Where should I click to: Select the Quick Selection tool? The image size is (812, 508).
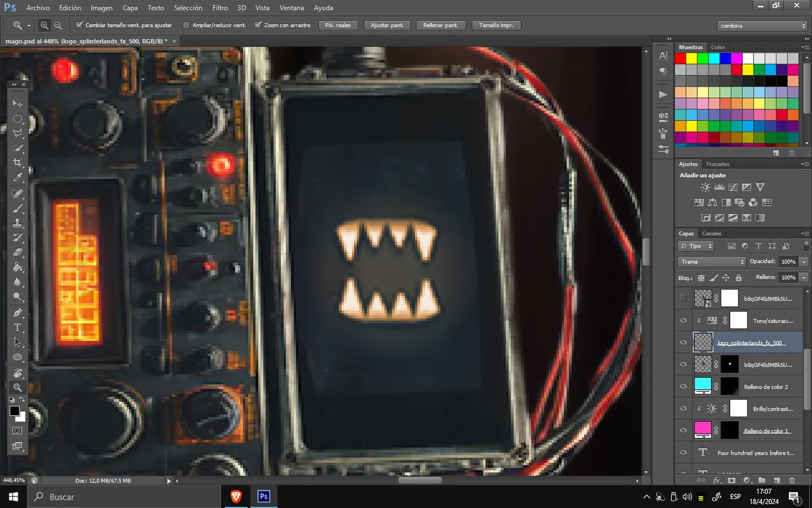pos(18,148)
